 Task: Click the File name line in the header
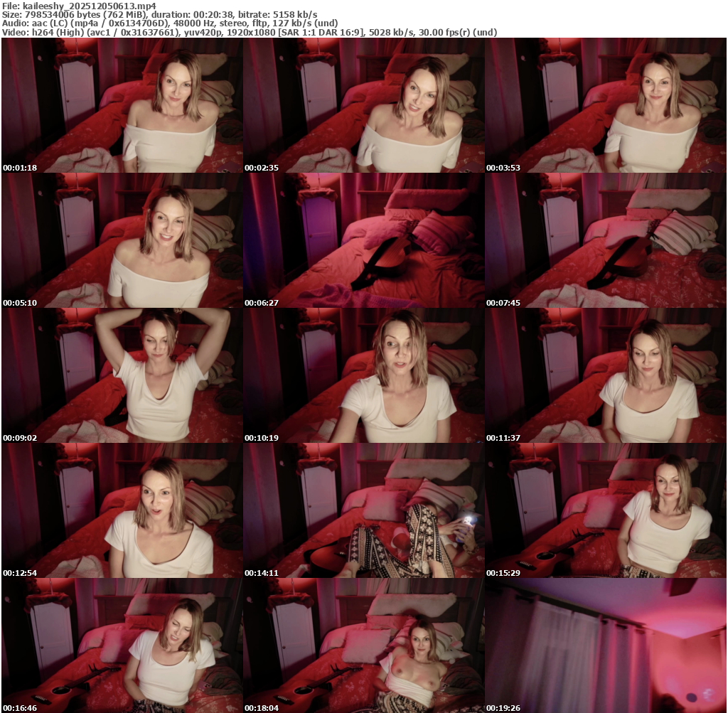(79, 6)
